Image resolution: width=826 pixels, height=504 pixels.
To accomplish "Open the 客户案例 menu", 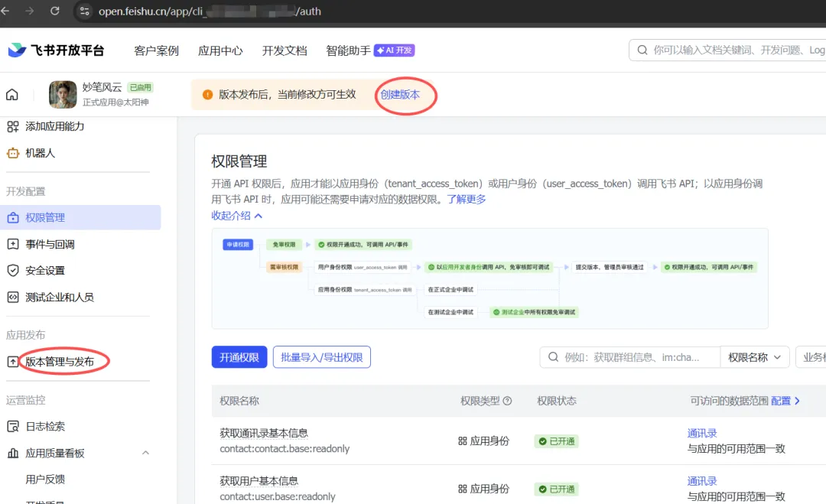I will pos(157,50).
